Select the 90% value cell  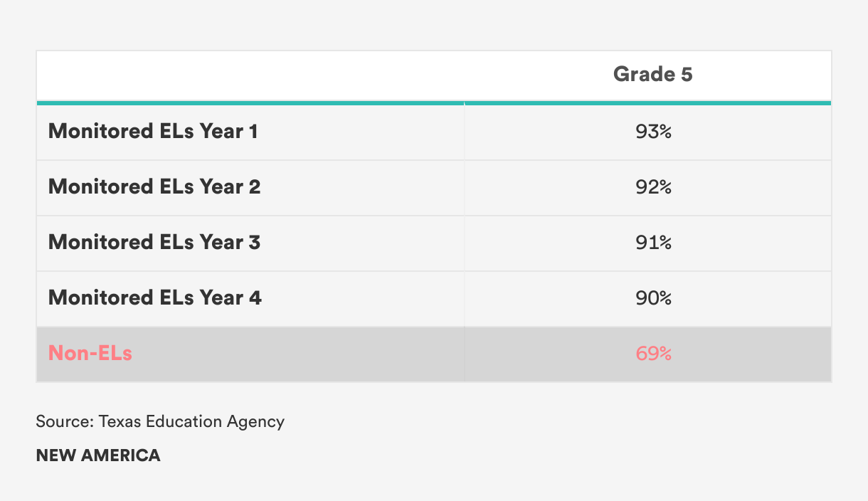[x=653, y=297]
